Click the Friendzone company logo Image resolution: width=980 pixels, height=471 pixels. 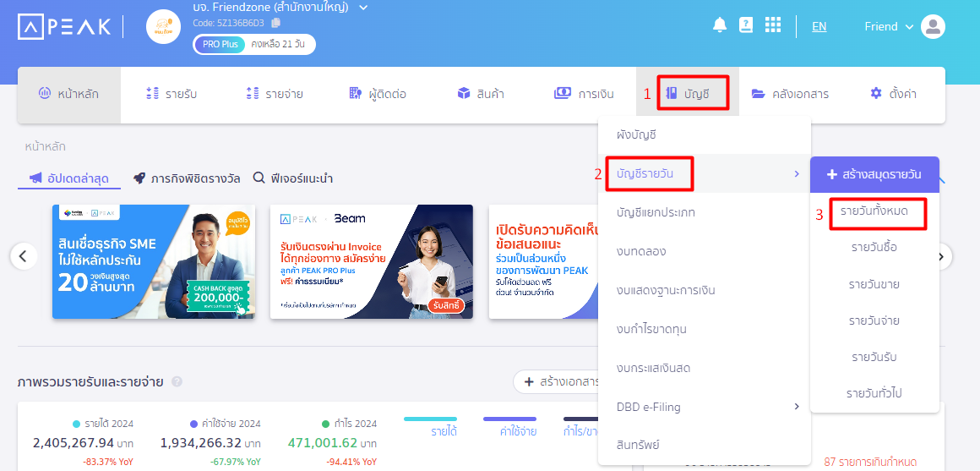(x=163, y=26)
